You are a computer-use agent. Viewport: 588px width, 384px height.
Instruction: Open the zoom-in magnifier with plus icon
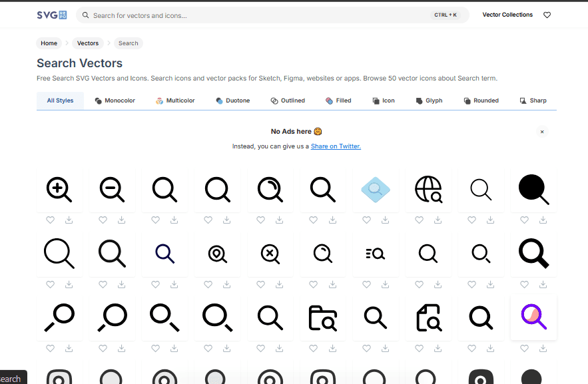(x=59, y=190)
